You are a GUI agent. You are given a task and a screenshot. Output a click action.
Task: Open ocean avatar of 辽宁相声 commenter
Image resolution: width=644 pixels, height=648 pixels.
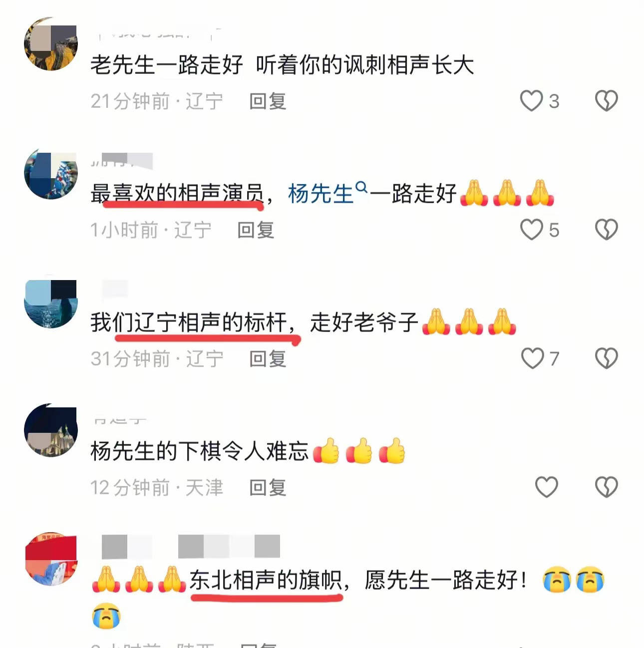pos(50,302)
